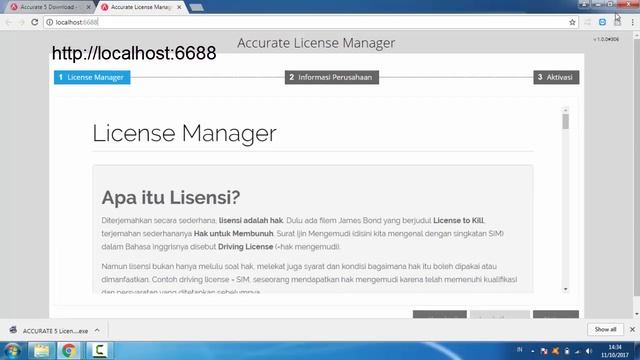Reload the localhost page
Viewport: 640px width, 360px height.
click(x=35, y=22)
